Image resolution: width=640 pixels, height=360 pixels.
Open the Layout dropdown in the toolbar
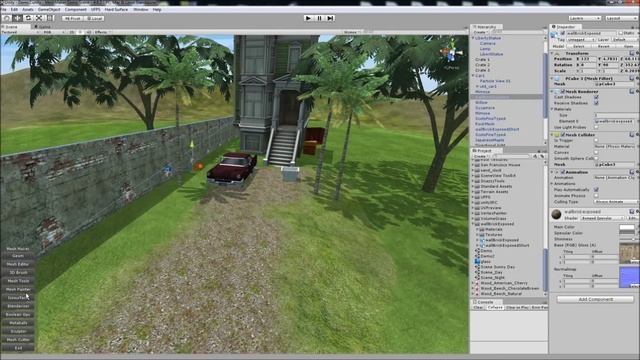click(621, 18)
